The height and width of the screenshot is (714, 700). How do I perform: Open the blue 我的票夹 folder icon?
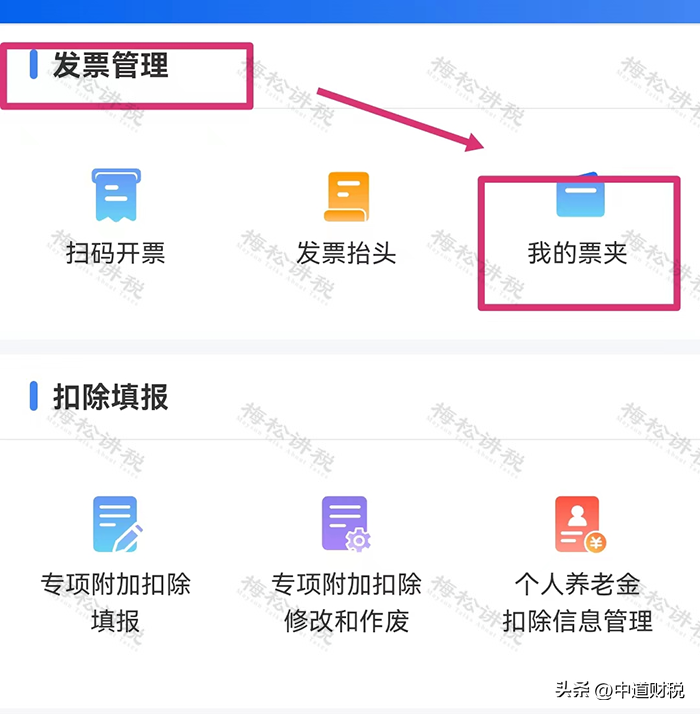click(581, 195)
